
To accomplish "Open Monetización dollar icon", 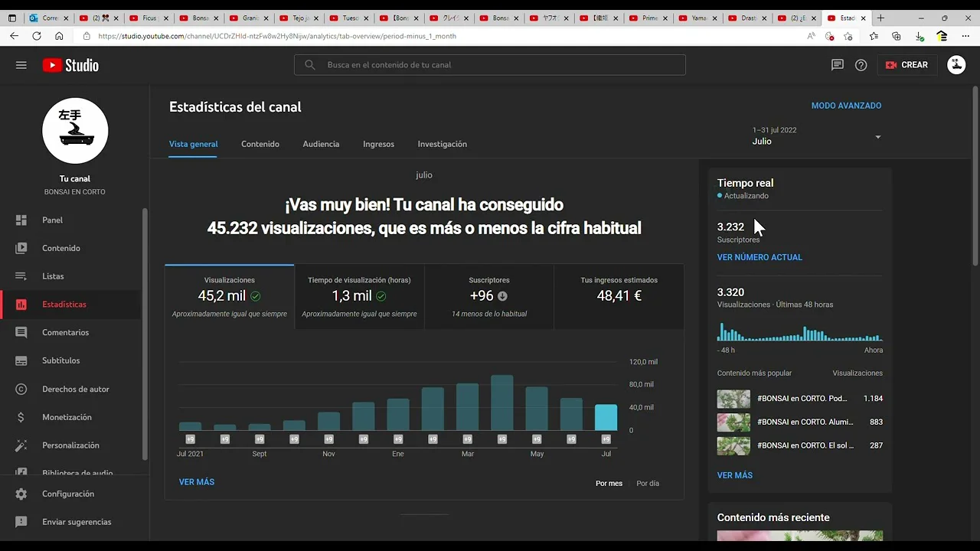I will [21, 417].
